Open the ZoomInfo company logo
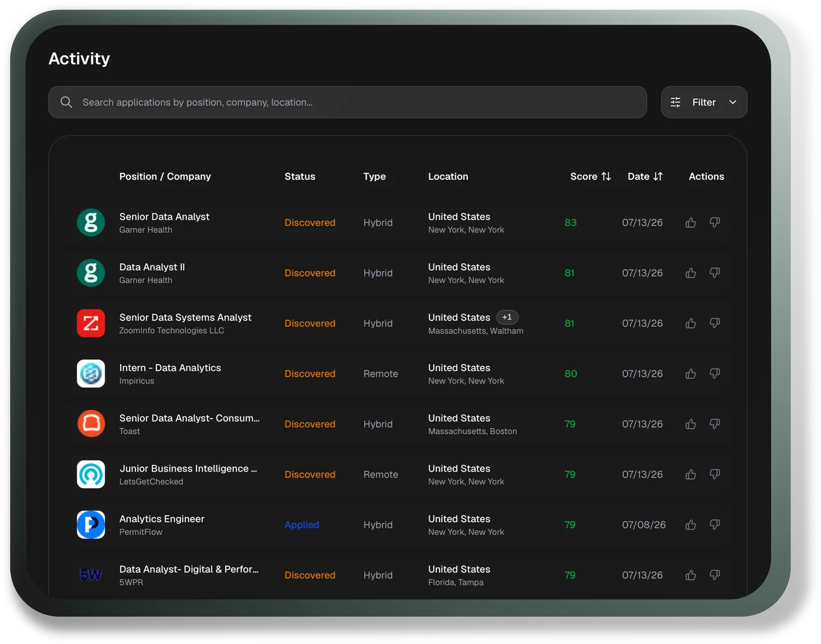Viewport: 821px width, 644px height. click(x=91, y=323)
